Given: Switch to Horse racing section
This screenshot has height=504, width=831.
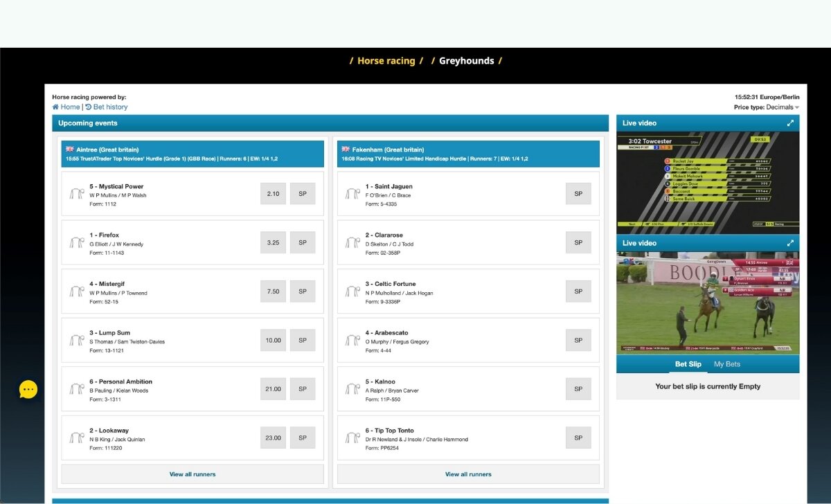Looking at the screenshot, I should 386,61.
